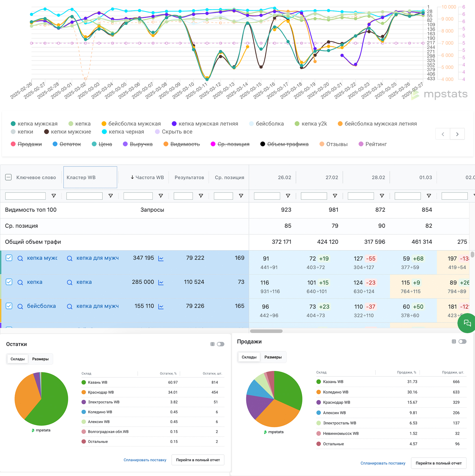Screen dimensions: 475x476
Task: Click the horizontal table scrollbar
Action: [266, 331]
